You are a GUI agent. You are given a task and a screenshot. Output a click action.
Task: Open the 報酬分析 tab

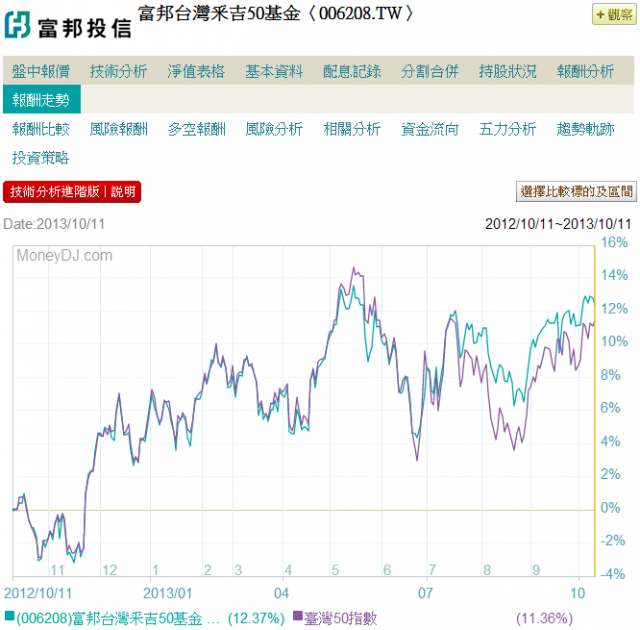point(585,71)
